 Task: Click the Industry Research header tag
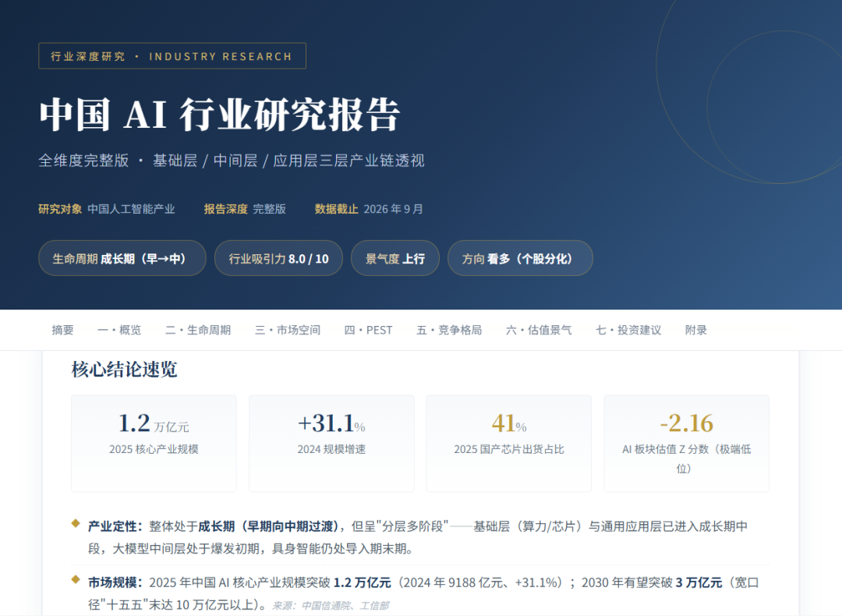click(x=172, y=56)
